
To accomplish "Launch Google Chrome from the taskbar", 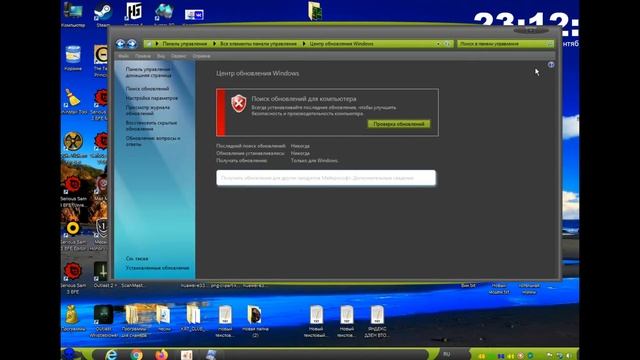I will pyautogui.click(x=136, y=354).
